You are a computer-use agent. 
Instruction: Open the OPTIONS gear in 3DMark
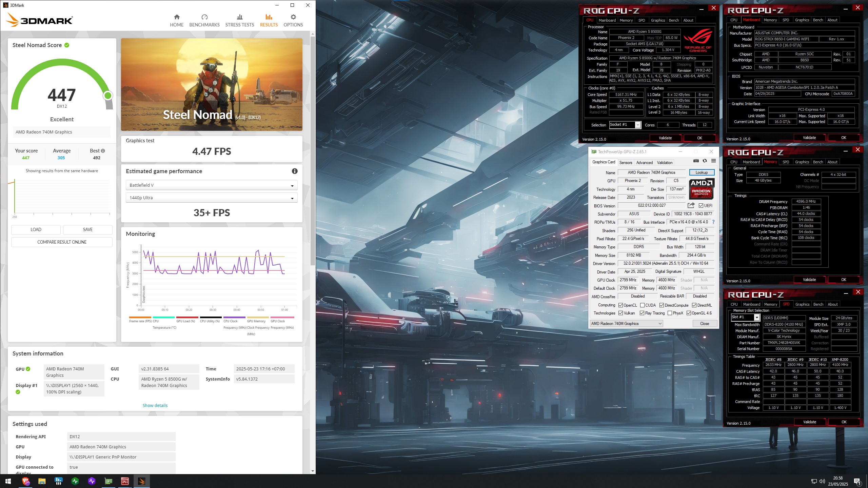click(x=293, y=21)
